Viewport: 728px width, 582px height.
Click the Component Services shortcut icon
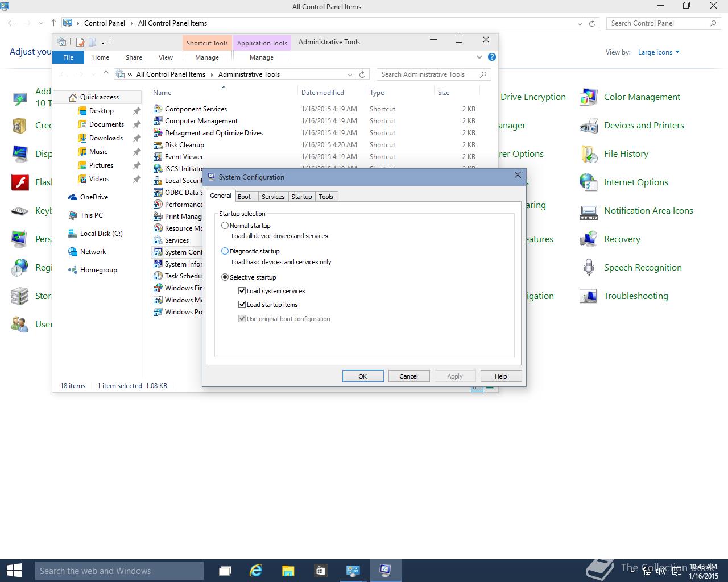(158, 109)
